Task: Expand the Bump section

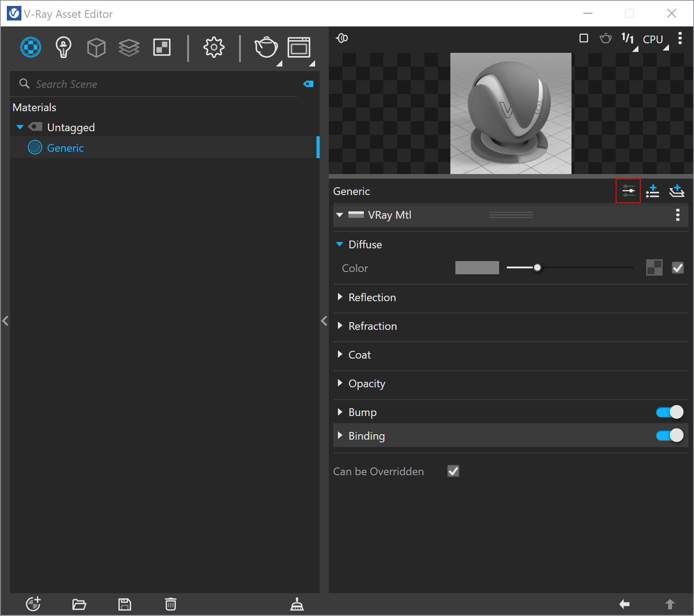Action: [x=340, y=412]
